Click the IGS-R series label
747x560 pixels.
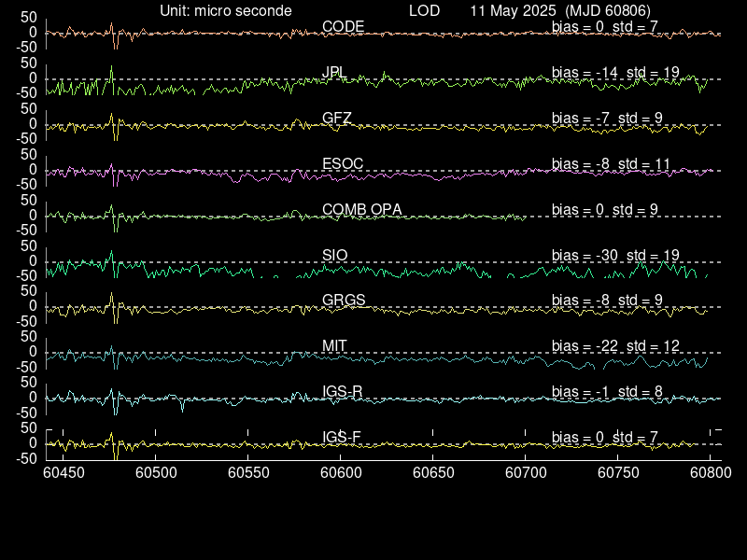(343, 391)
